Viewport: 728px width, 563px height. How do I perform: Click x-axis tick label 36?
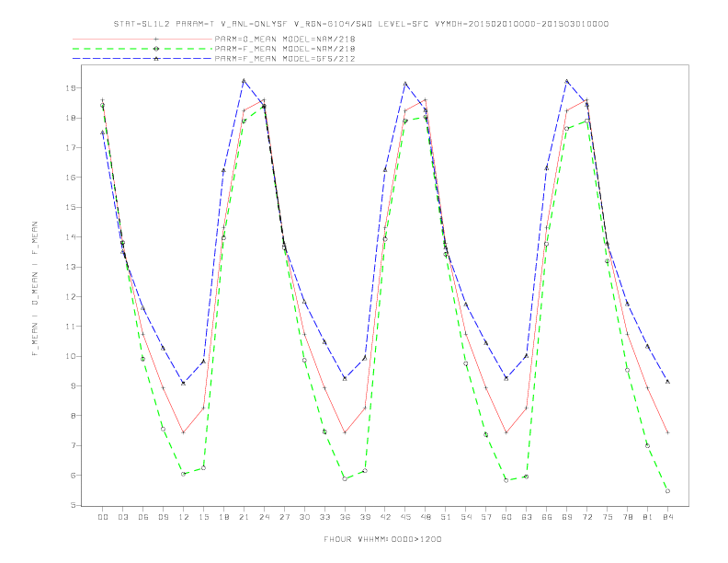(x=345, y=517)
